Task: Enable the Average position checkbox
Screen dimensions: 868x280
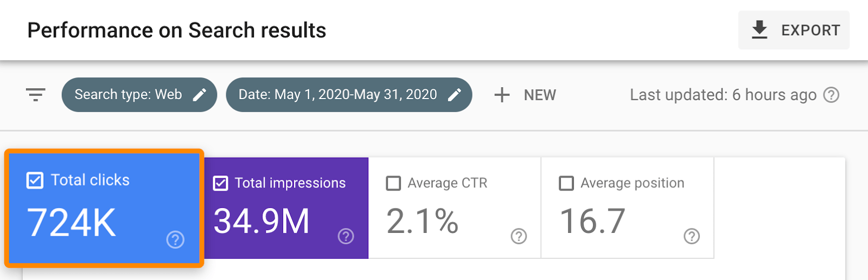Action: [566, 184]
